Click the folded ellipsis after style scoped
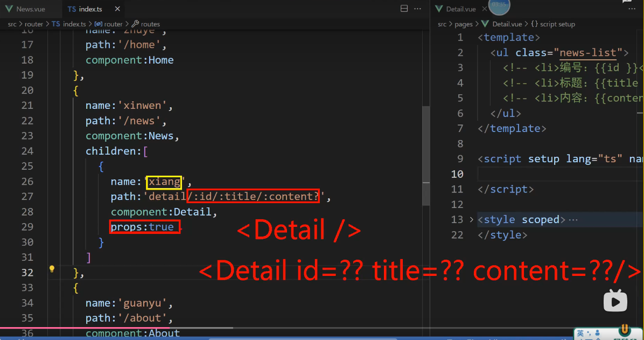 pyautogui.click(x=573, y=220)
